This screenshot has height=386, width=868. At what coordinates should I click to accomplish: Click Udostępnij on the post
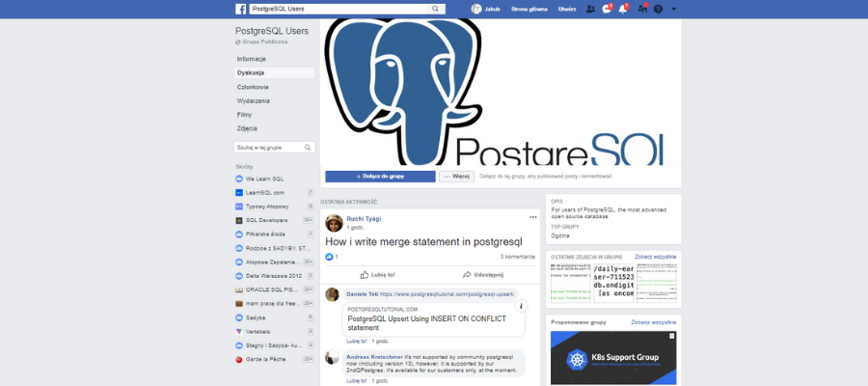point(483,275)
